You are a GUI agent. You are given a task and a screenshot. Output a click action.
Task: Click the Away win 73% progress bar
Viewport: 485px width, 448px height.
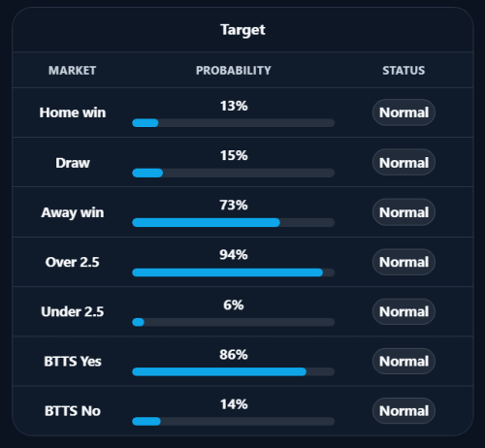(234, 223)
